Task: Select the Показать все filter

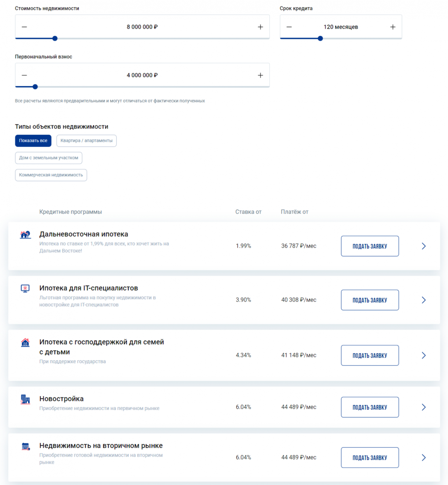Action: pyautogui.click(x=33, y=141)
